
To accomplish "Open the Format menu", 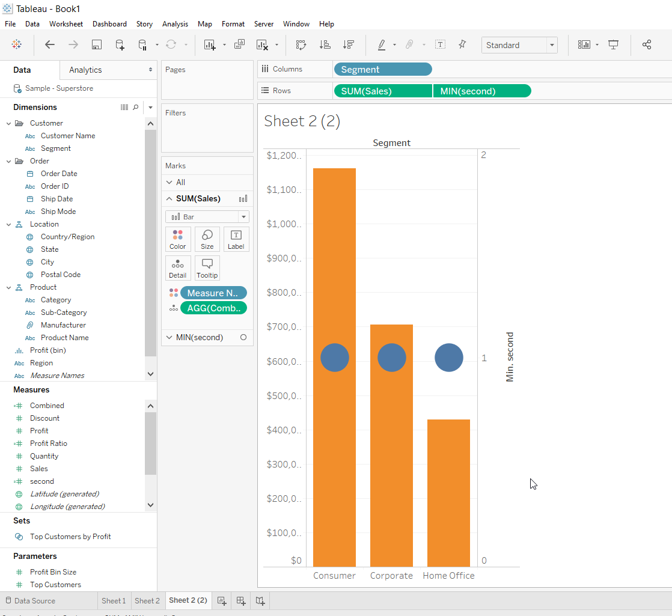I will (x=233, y=24).
